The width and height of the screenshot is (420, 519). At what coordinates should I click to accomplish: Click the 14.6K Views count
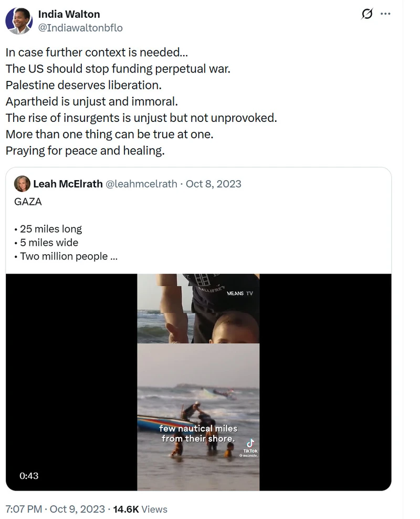click(140, 509)
